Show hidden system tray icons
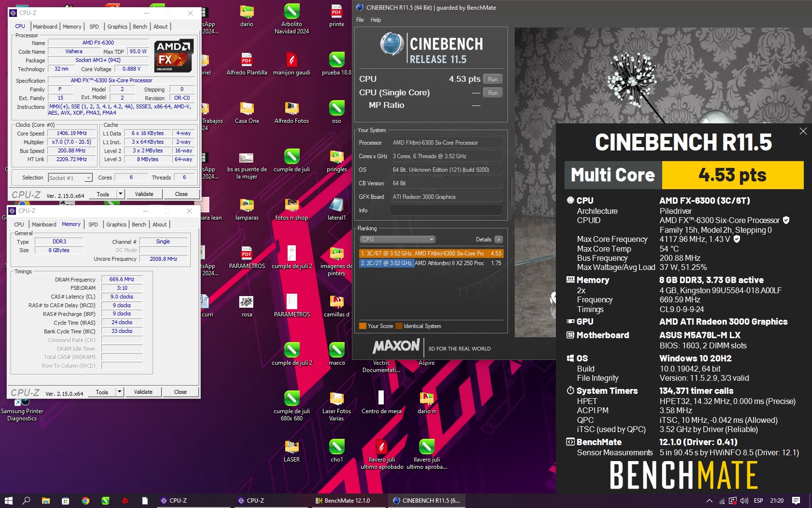The image size is (812, 508). coord(709,501)
